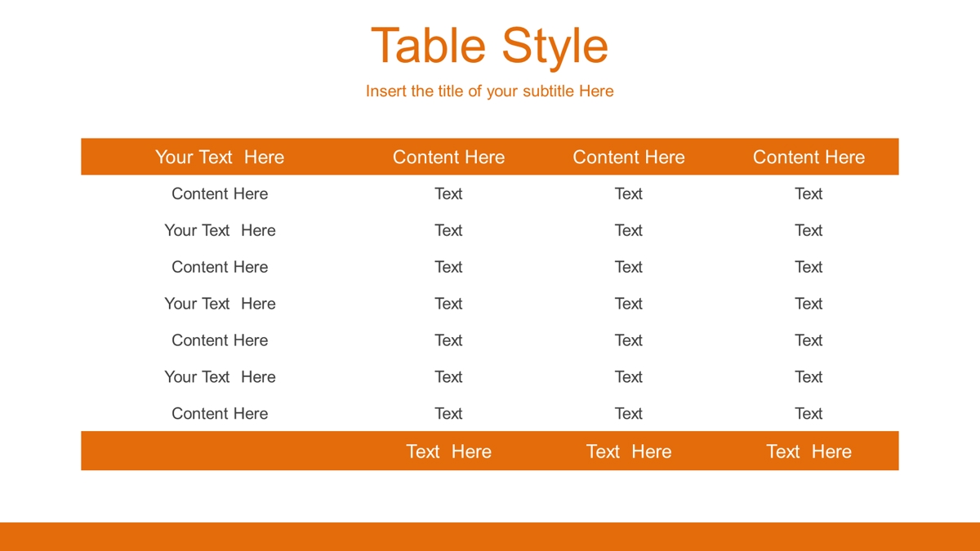Click the Table Style title

(489, 46)
